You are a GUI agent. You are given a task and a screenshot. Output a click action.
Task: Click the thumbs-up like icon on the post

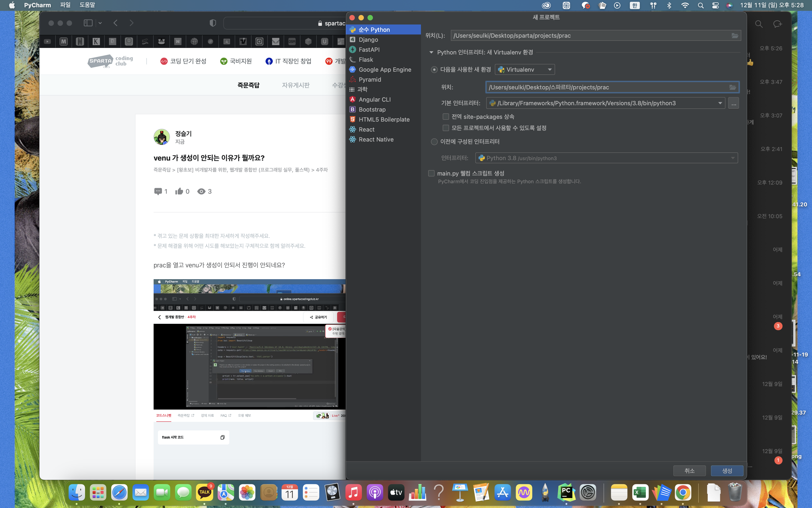(179, 191)
